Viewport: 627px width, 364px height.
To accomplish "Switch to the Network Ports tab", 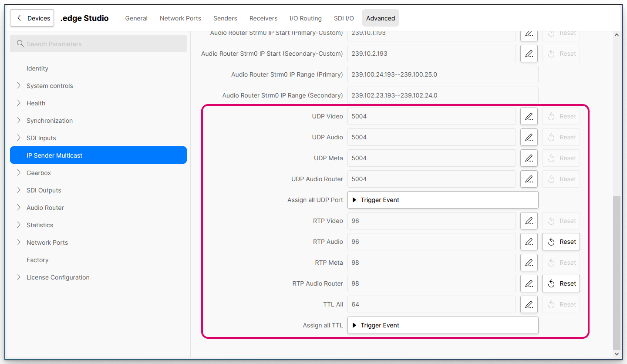I will [180, 18].
